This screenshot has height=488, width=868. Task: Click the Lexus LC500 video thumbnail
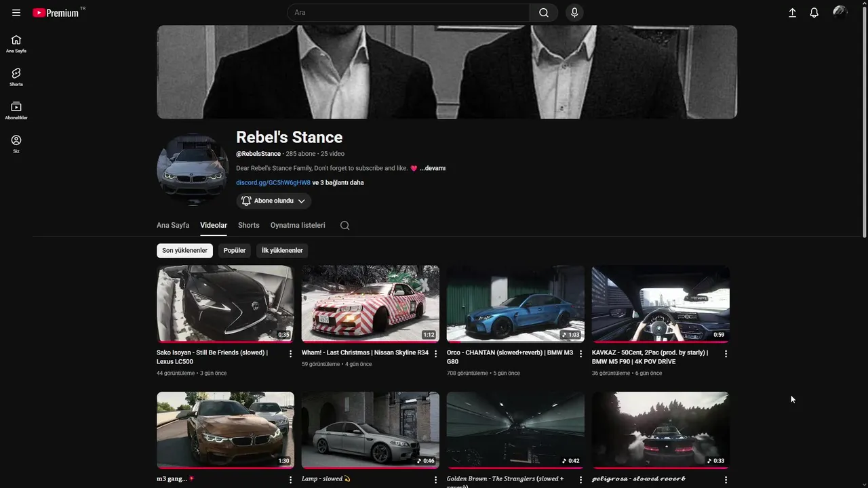click(225, 304)
